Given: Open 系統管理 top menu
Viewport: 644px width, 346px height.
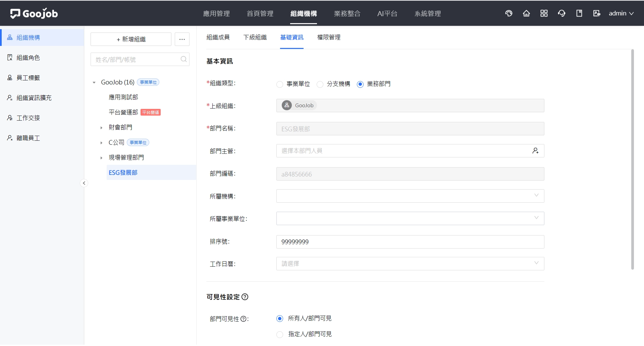Looking at the screenshot, I should pyautogui.click(x=428, y=13).
